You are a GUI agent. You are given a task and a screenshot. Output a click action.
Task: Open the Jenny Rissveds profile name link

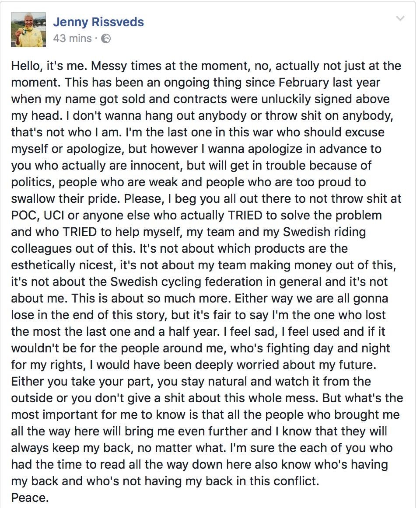pos(98,22)
